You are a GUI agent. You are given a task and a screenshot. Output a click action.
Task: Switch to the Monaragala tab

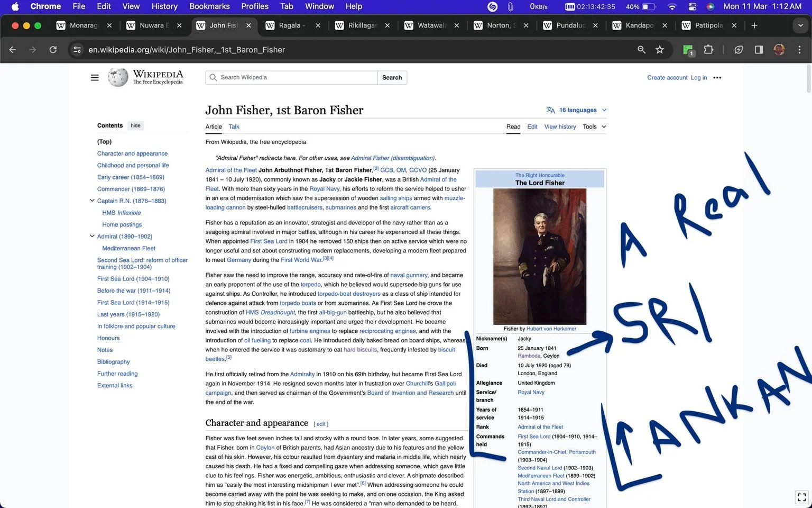[x=85, y=25]
